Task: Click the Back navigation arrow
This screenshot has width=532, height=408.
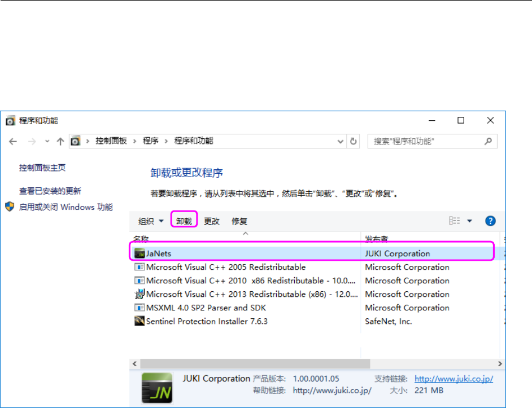Action: coord(13,142)
